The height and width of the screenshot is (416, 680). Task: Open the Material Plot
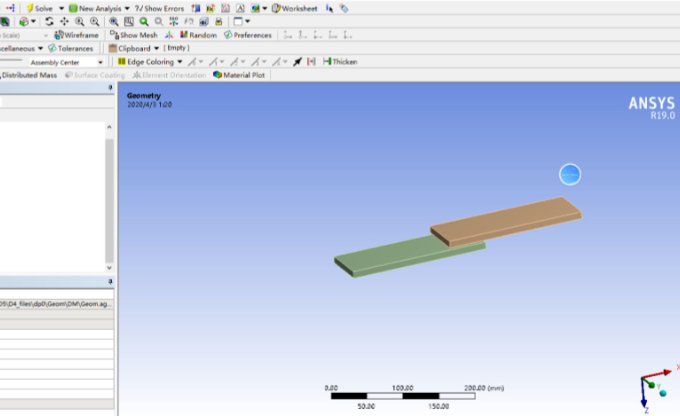[x=238, y=75]
